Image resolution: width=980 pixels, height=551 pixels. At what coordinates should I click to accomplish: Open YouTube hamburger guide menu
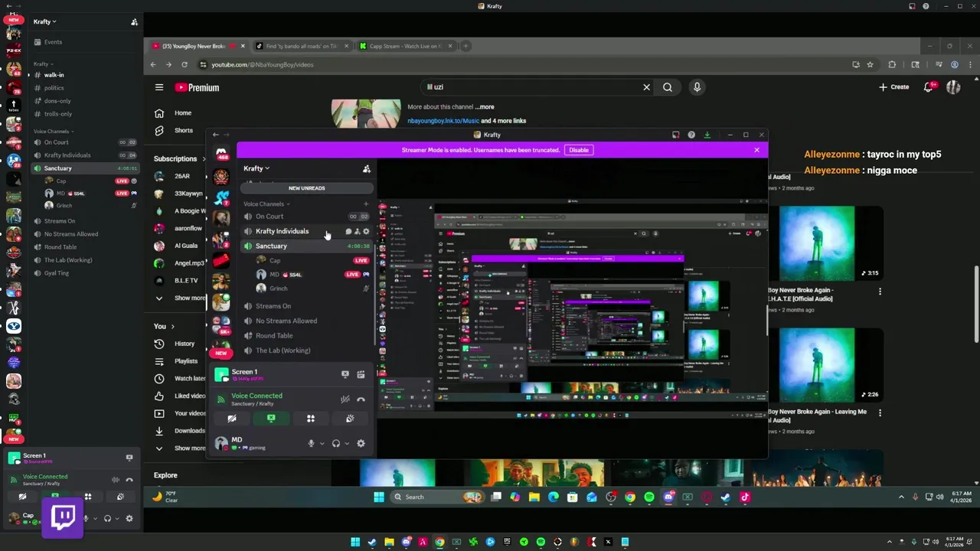tap(158, 87)
